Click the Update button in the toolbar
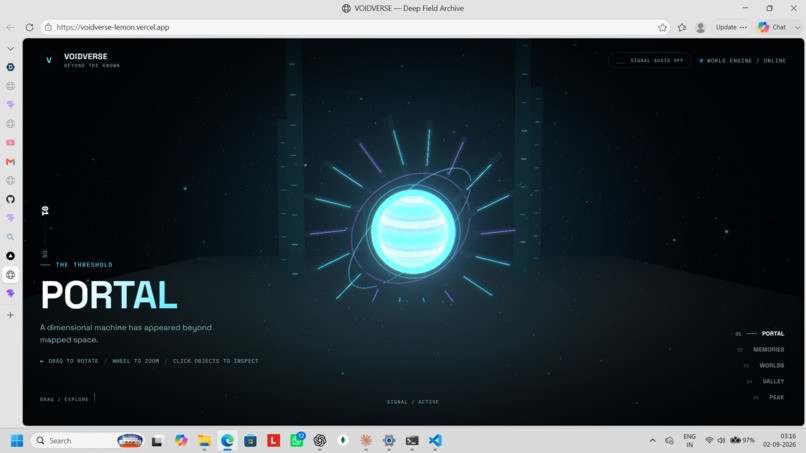806x453 pixels. pyautogui.click(x=726, y=27)
